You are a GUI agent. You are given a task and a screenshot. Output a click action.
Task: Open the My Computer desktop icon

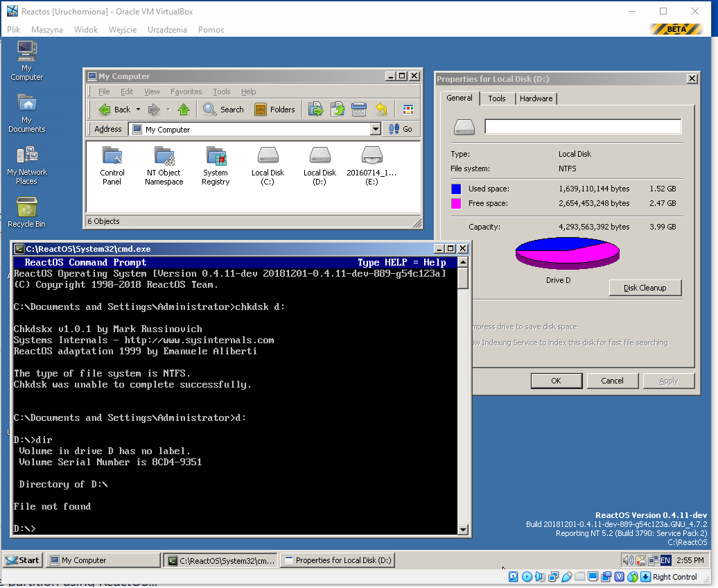26,60
